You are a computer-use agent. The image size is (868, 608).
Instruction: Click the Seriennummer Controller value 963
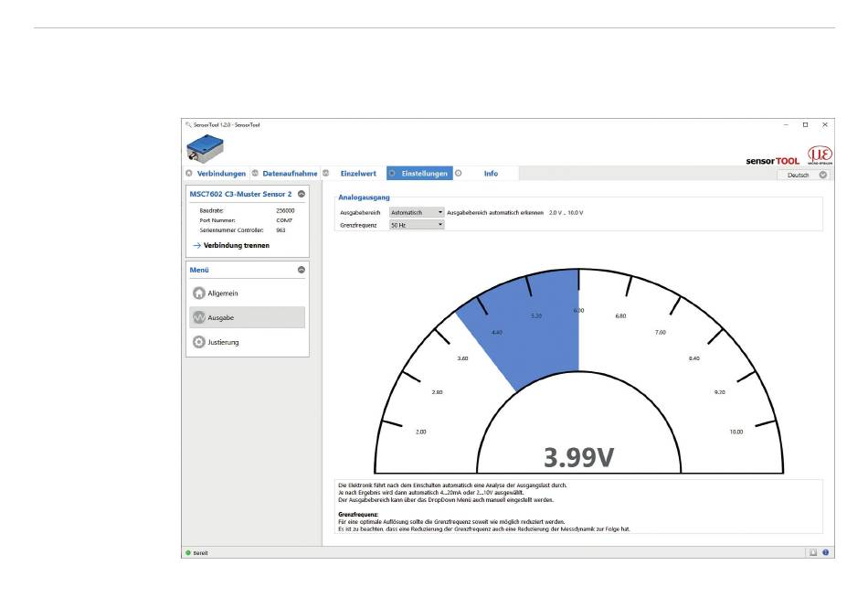coord(281,229)
